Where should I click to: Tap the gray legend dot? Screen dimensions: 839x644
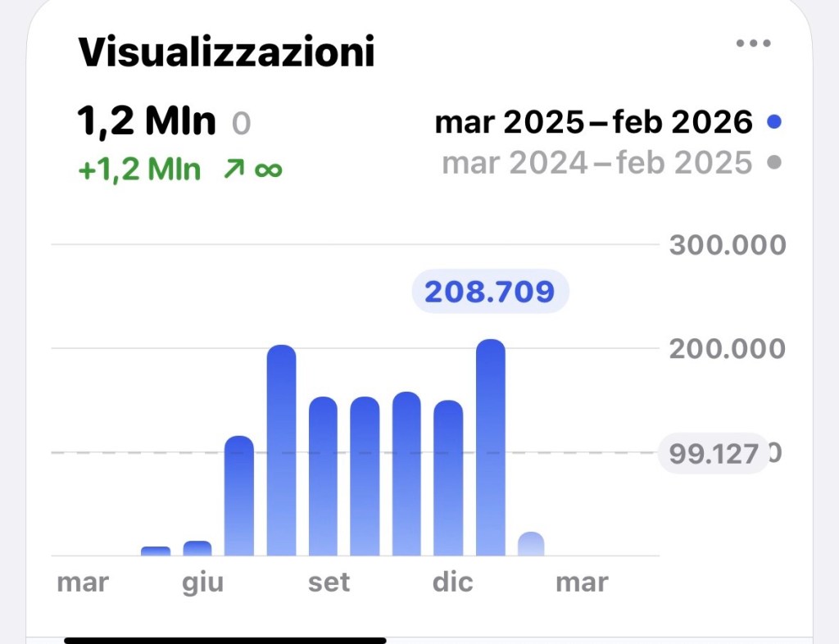pos(774,162)
